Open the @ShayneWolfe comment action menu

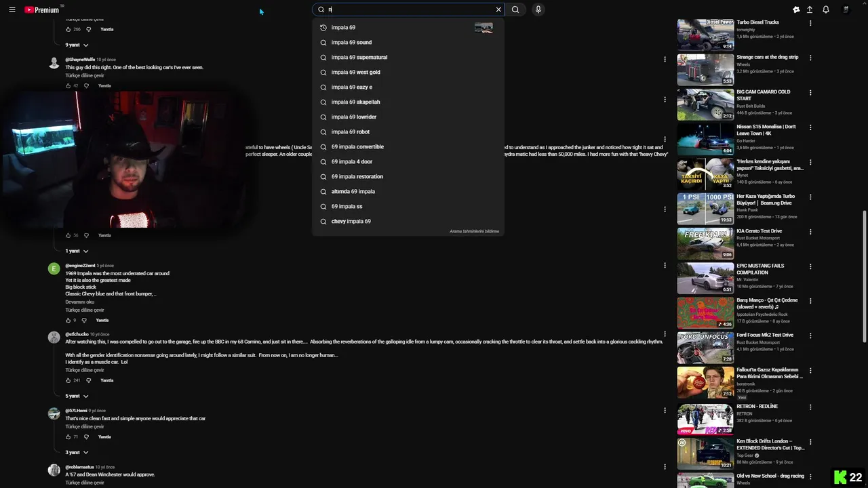pos(665,60)
